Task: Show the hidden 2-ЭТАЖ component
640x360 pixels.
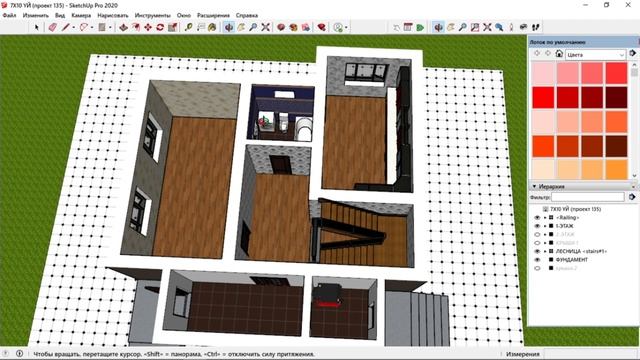Action: click(x=537, y=235)
